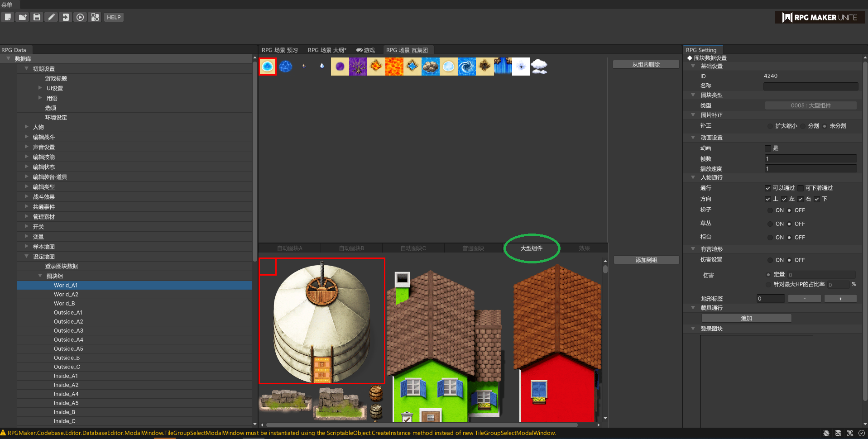Screen dimensions: 868x439
Task: Click the pencil edit toolbar icon
Action: pyautogui.click(x=52, y=17)
